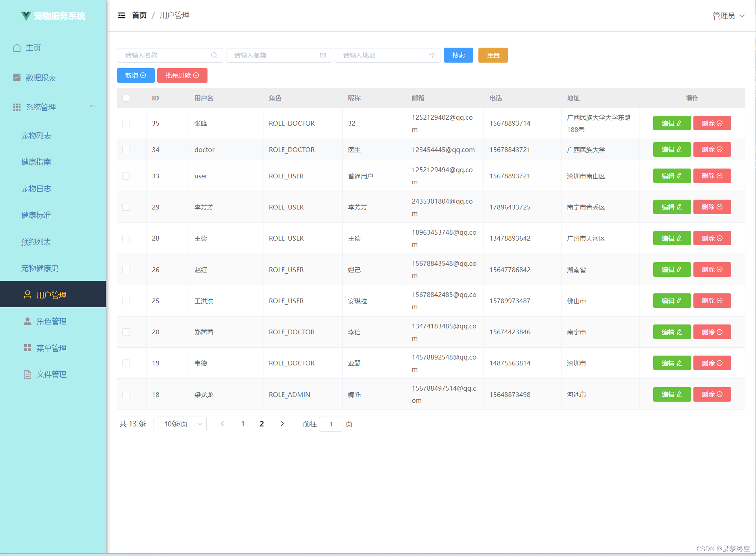This screenshot has height=556, width=756.
Task: Go to page 2 in pagination
Action: pyautogui.click(x=261, y=424)
